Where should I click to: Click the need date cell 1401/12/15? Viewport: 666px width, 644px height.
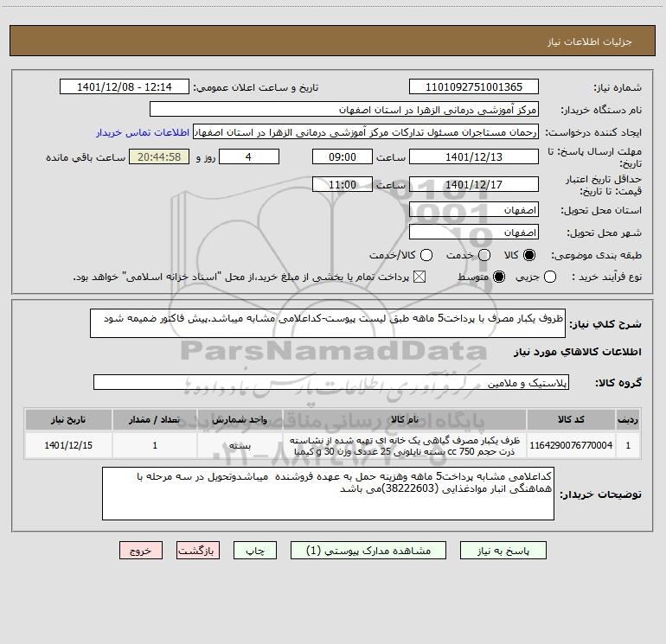click(x=68, y=445)
